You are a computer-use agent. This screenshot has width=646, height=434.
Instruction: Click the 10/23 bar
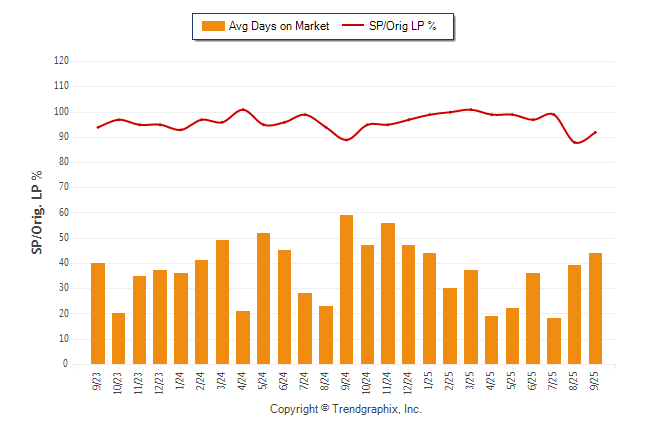(118, 338)
